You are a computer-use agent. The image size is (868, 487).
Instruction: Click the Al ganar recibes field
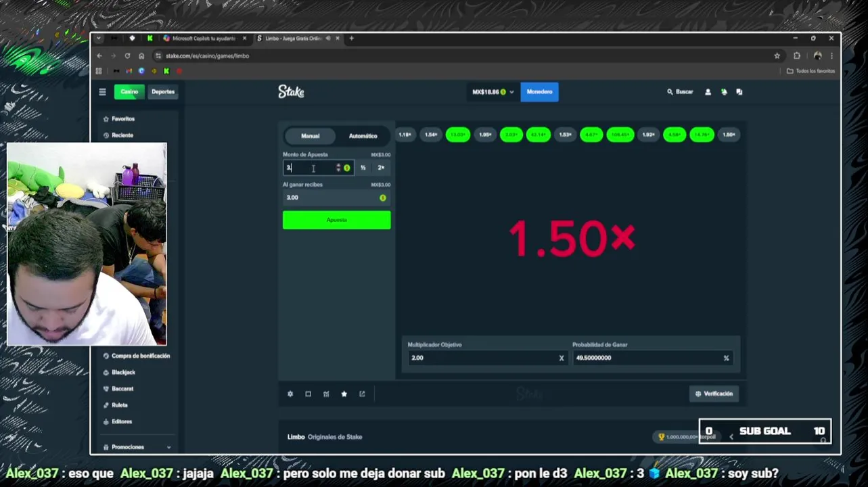coord(336,198)
